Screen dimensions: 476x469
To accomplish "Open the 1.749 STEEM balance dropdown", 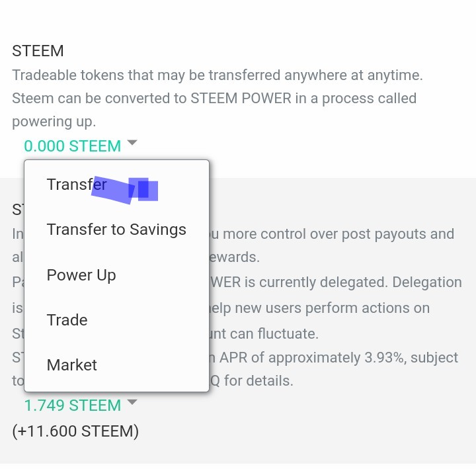I will coord(72,405).
